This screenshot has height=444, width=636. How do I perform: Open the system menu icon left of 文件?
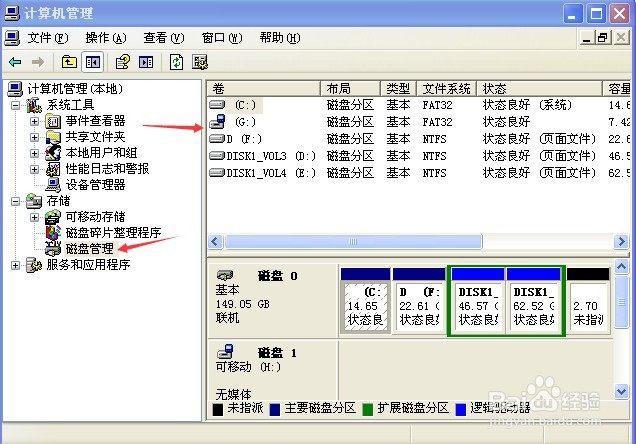click(12, 38)
